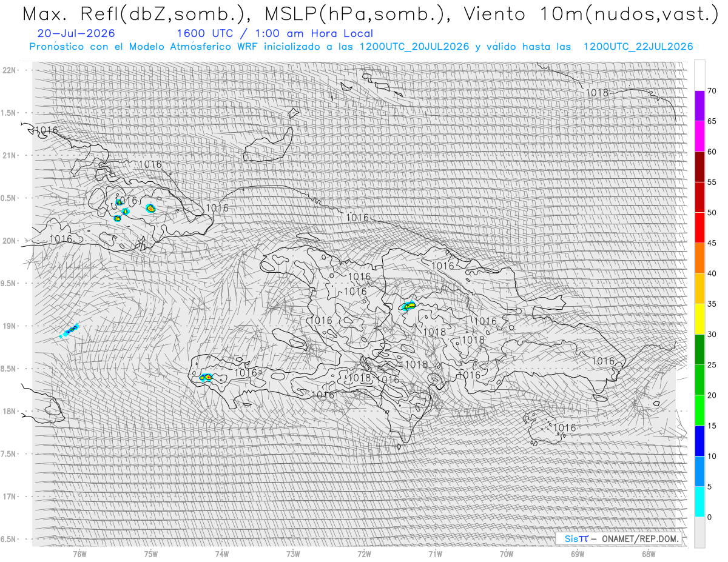Click the "68W" longitude axis label
728x562 pixels.
point(649,554)
